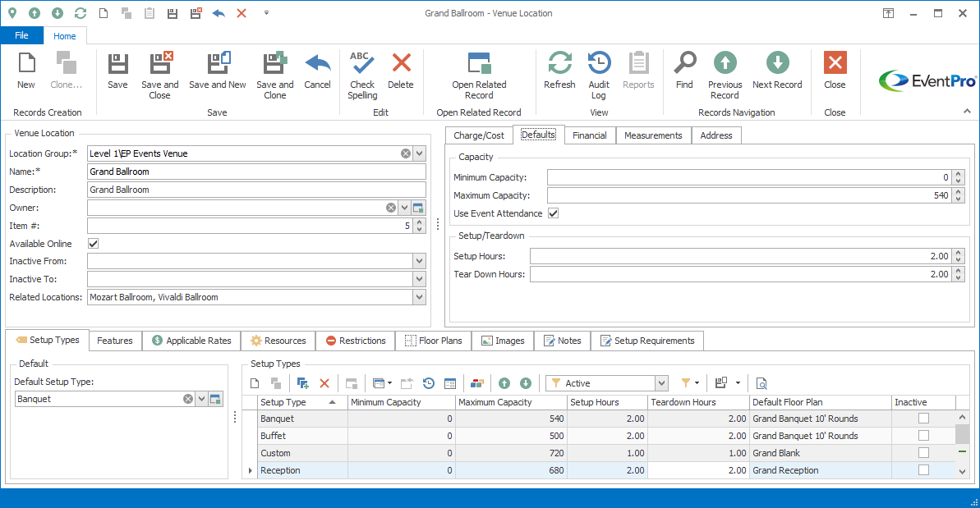Expand Related Locations dropdown
980x508 pixels.
tap(420, 298)
